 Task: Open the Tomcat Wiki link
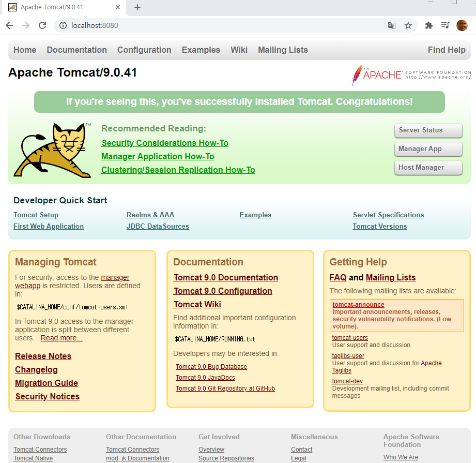(x=197, y=304)
